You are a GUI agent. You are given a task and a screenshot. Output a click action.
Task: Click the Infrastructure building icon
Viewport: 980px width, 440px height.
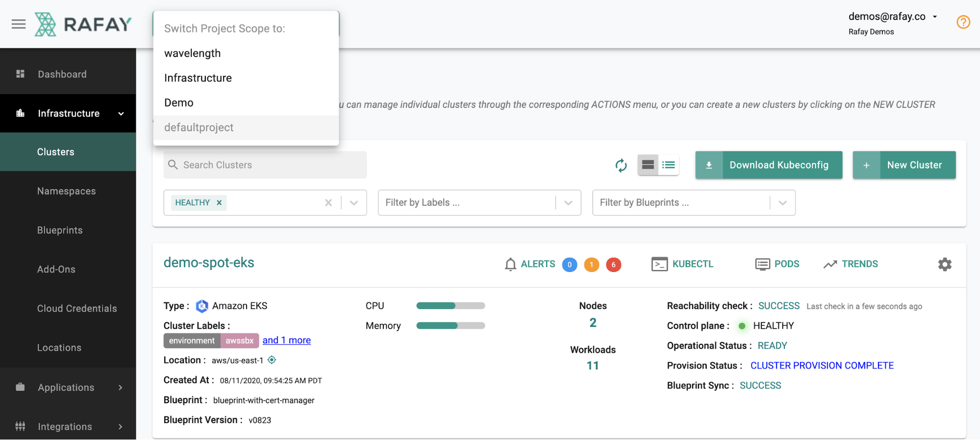click(x=20, y=113)
